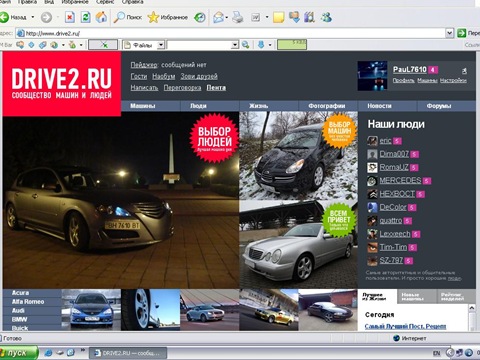Expand the Edit icon dropdown arrow

pos(267,17)
